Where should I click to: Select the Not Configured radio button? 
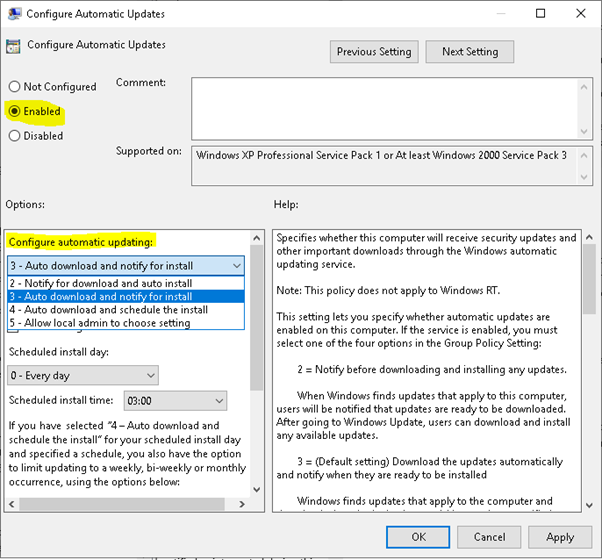click(14, 87)
